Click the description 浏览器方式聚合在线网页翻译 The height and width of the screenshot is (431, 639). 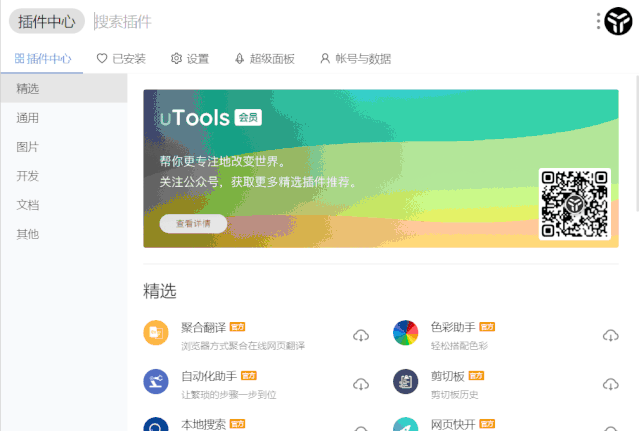click(x=243, y=346)
